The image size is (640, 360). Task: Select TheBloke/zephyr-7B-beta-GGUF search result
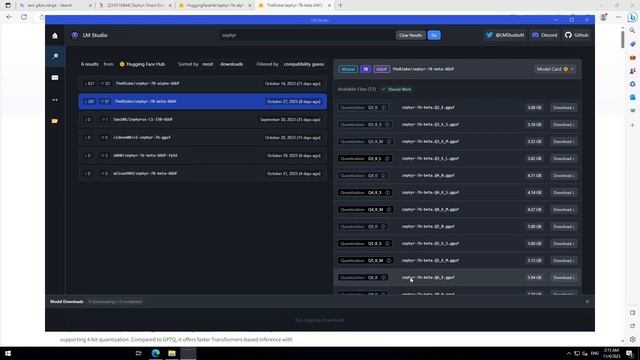click(203, 101)
